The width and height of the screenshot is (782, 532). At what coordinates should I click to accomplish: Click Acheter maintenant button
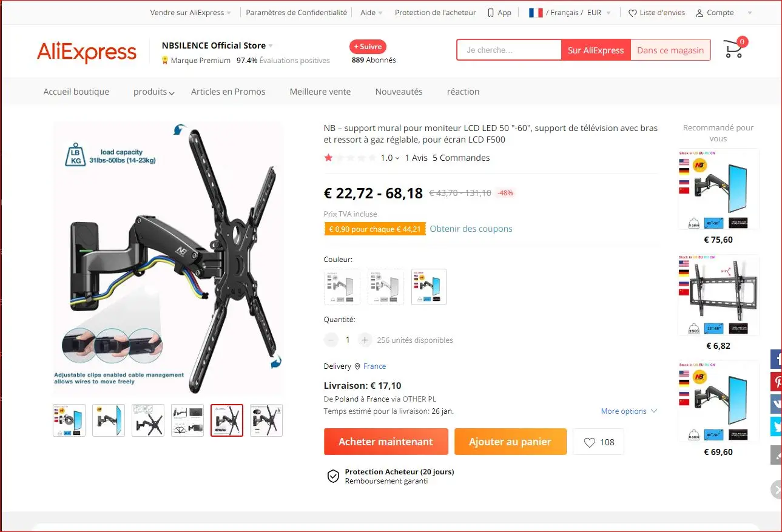click(x=386, y=442)
